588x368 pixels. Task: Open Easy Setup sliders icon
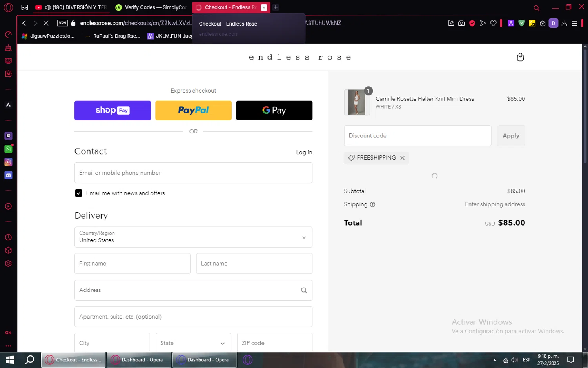click(575, 23)
